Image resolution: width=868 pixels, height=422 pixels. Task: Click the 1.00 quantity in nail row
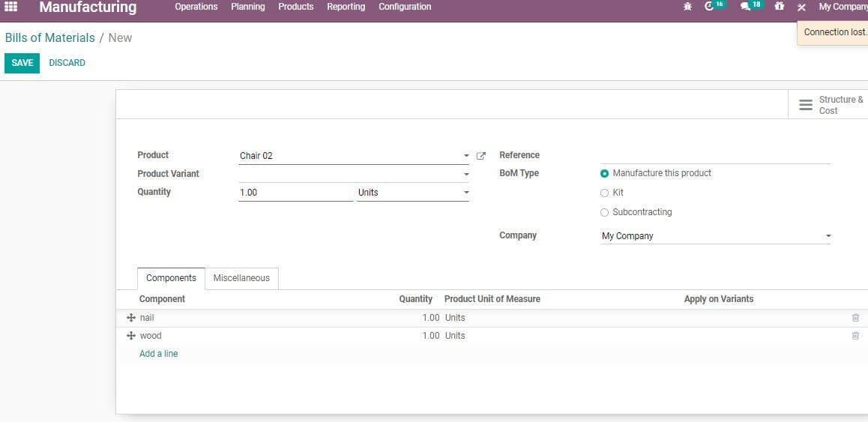pos(431,318)
